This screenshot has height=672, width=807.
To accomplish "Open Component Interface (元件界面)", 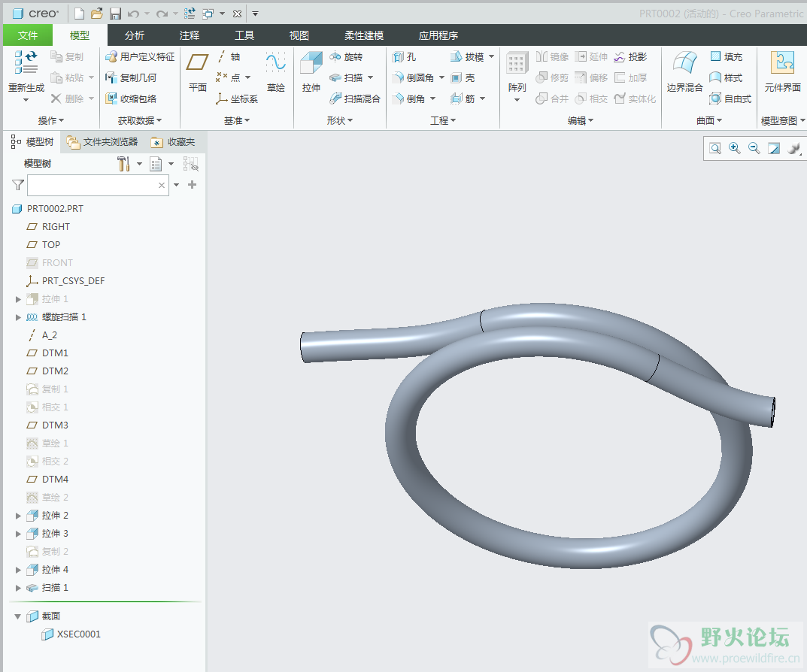I will 782,71.
